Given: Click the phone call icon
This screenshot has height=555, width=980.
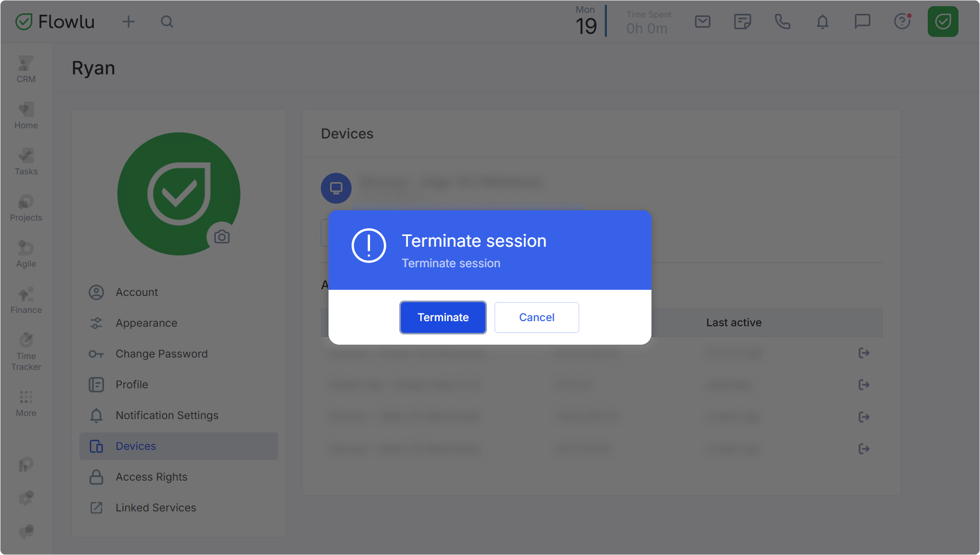Looking at the screenshot, I should pyautogui.click(x=782, y=22).
